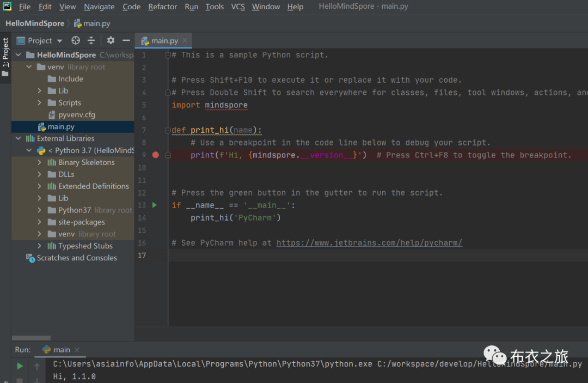
Task: Open the VCS menu
Action: [x=238, y=7]
